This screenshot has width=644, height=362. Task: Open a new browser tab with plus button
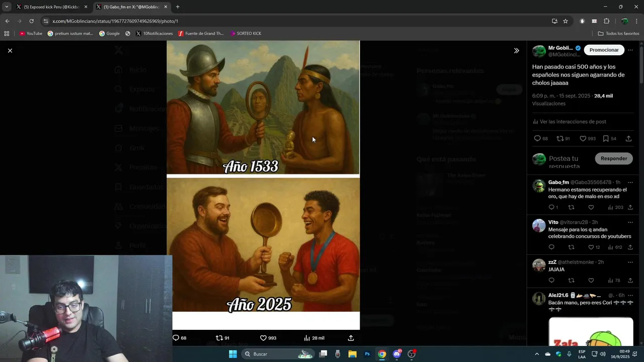[178, 7]
